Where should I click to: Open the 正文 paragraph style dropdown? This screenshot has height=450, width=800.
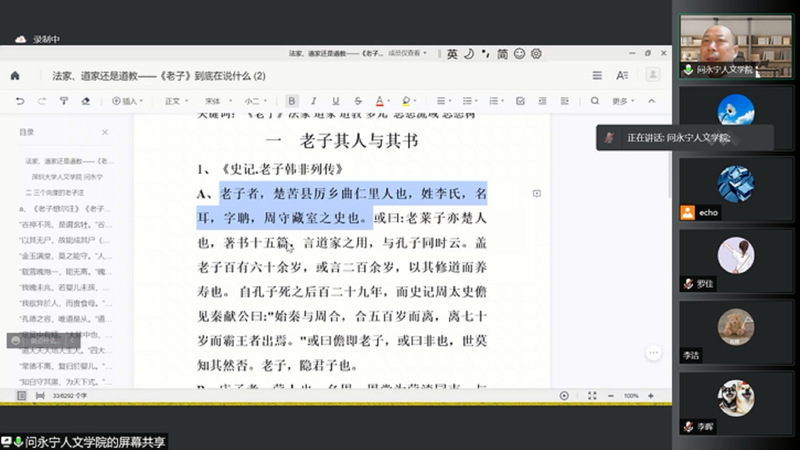[176, 101]
